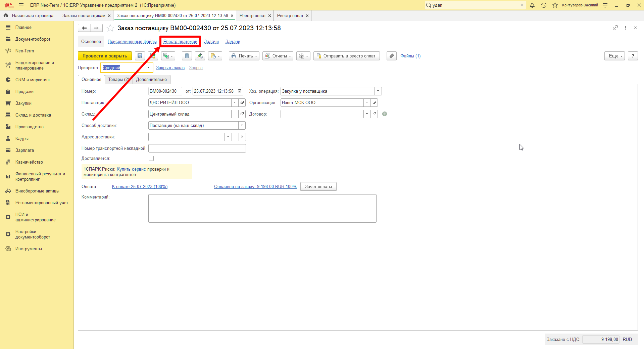Go back with the left arrow button
Screen dimensions: 644x349
(x=84, y=28)
